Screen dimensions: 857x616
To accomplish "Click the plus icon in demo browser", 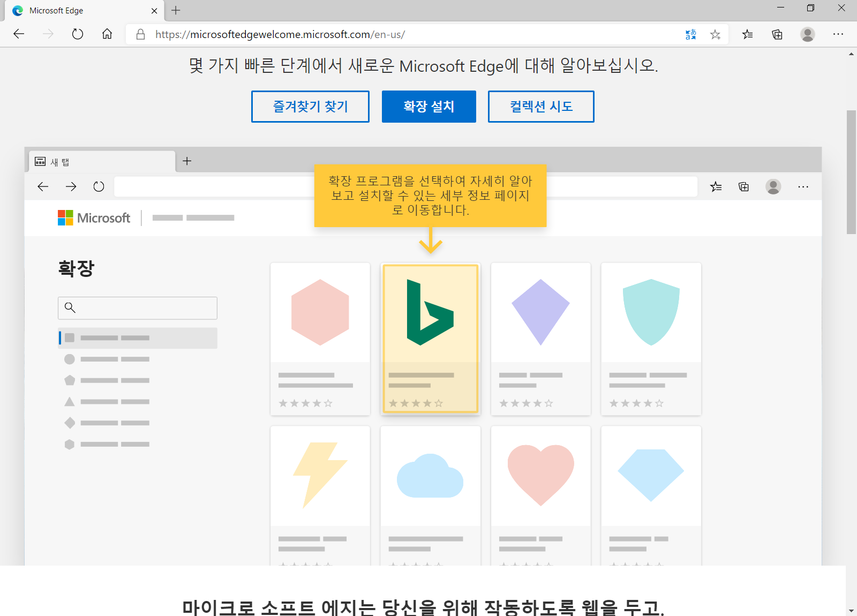I will click(x=187, y=161).
